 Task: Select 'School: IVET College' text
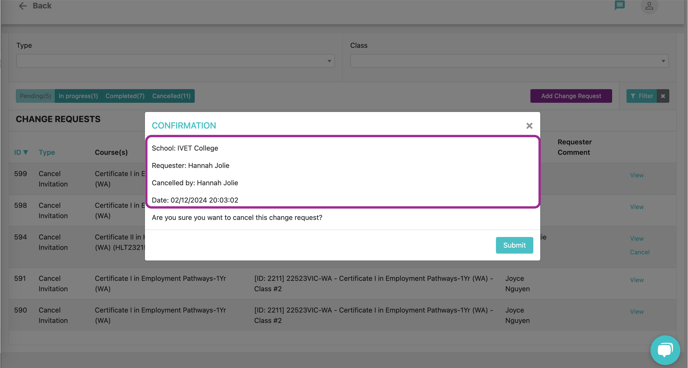tap(185, 148)
